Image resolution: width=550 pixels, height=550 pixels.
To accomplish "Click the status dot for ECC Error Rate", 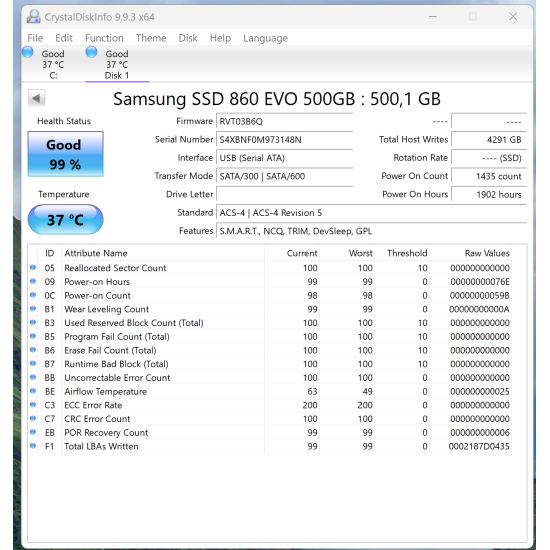I will point(33,404).
